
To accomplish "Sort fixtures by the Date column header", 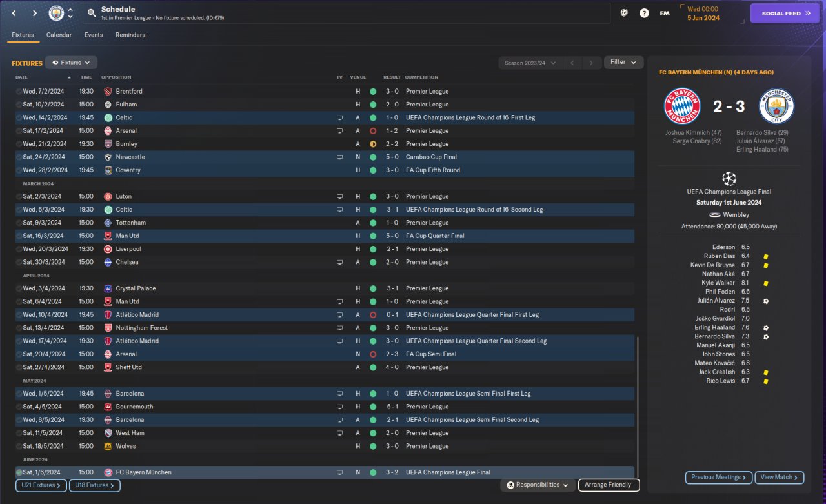I will [x=21, y=77].
